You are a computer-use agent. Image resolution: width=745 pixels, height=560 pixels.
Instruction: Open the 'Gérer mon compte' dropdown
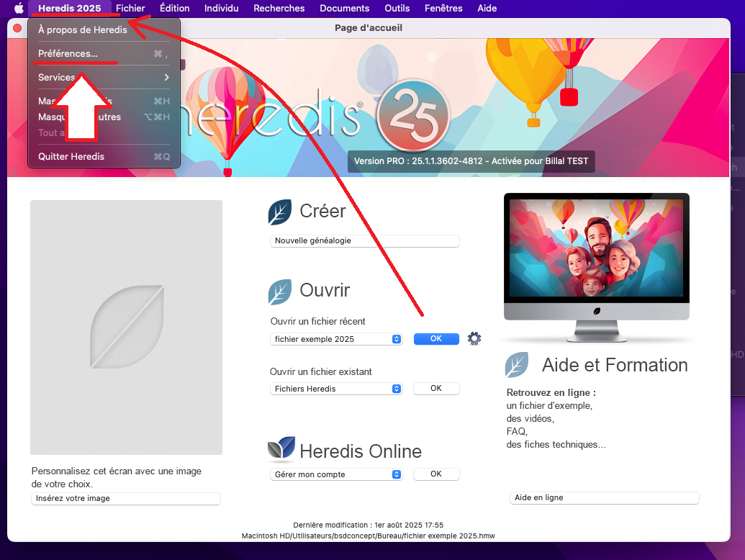(x=336, y=474)
